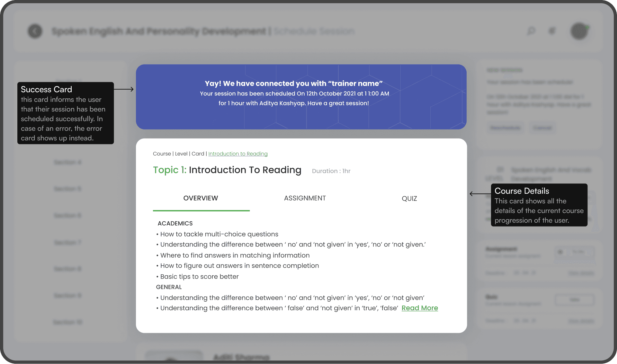Select Section 4 in the sidebar
Image resolution: width=617 pixels, height=364 pixels.
67,162
